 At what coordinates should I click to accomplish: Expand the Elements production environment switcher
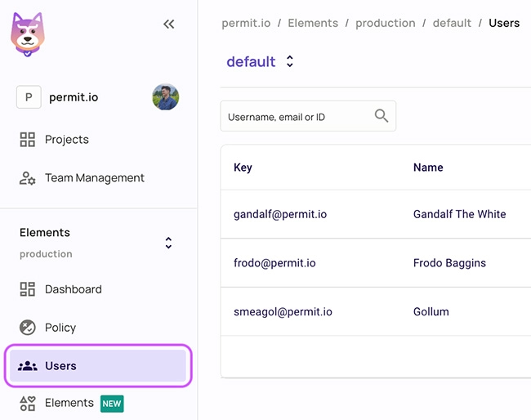(x=168, y=243)
